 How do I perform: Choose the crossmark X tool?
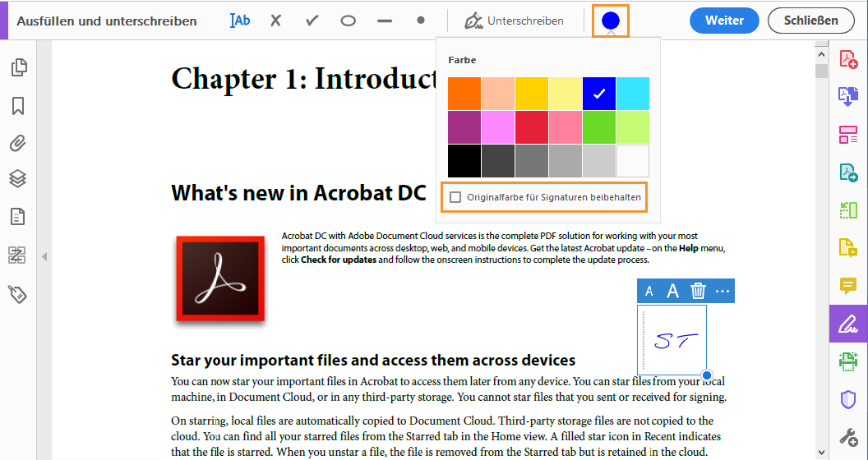click(275, 21)
